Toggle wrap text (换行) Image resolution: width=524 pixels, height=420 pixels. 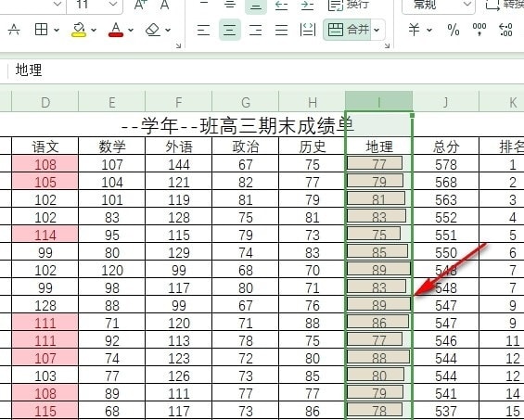click(349, 5)
